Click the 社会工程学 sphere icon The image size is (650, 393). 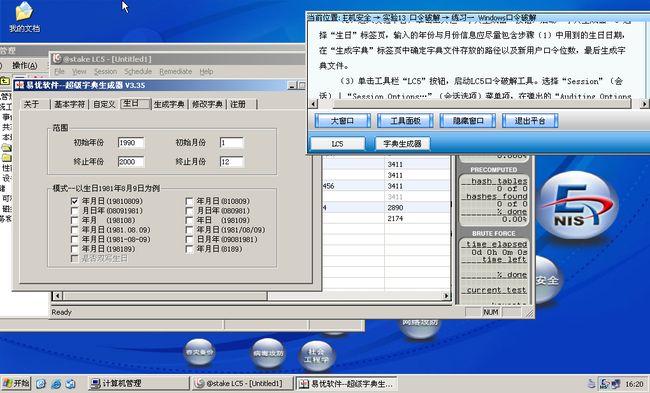pyautogui.click(x=316, y=356)
